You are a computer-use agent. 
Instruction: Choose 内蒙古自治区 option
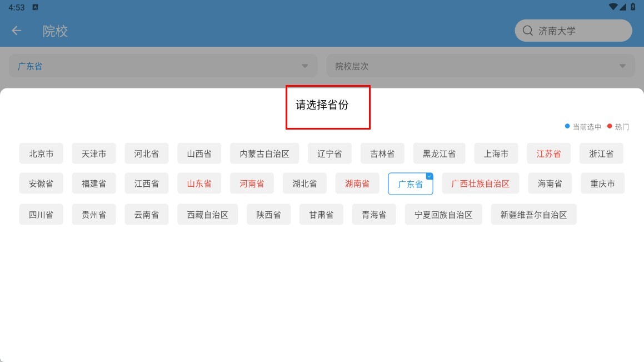coord(264,153)
